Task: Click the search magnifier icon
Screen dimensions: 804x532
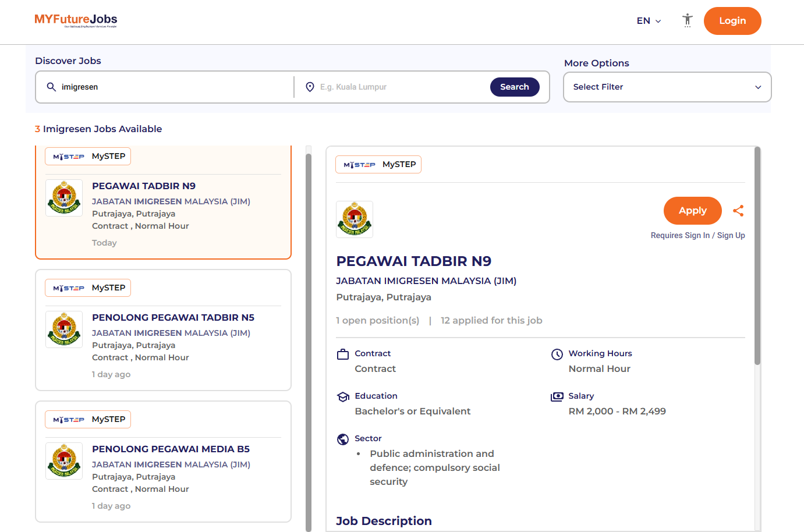Action: click(x=51, y=87)
